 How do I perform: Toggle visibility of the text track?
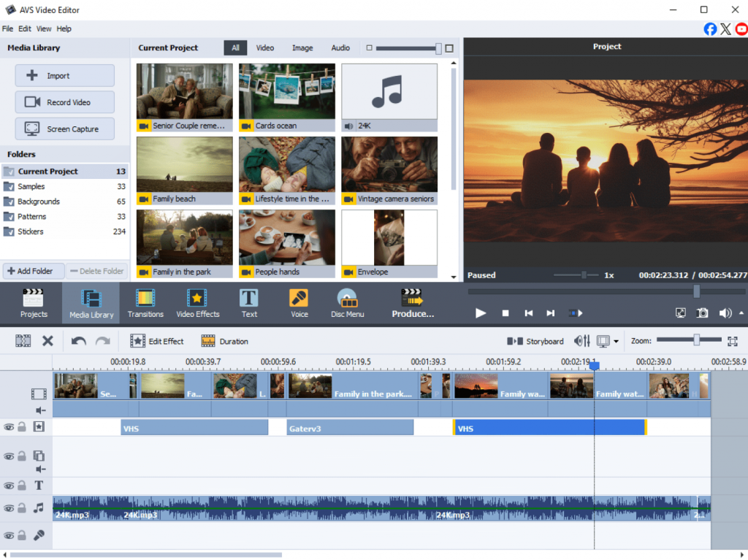click(9, 486)
